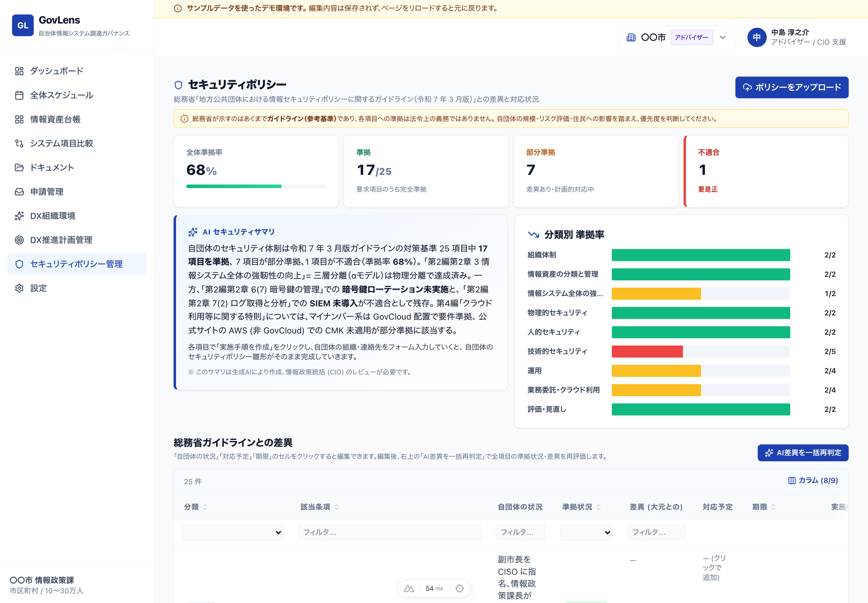Image resolution: width=868 pixels, height=603 pixels.
Task: Click the 部分準拠 7 card
Action: (x=596, y=172)
